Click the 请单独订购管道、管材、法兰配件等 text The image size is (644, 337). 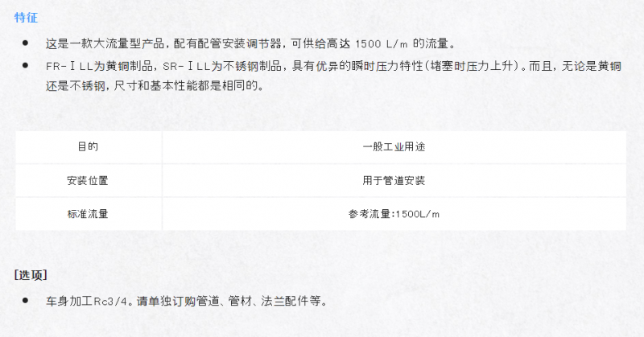tap(229, 301)
